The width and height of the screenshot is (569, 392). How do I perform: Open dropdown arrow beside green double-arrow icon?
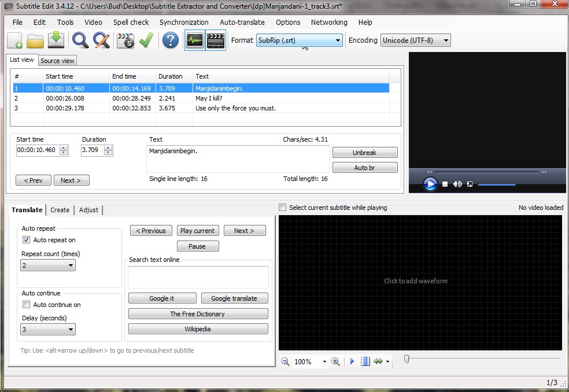pyautogui.click(x=387, y=361)
